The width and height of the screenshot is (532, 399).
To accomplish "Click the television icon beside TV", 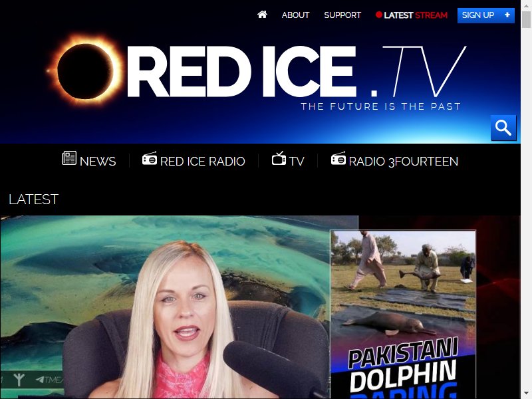I will click(279, 158).
